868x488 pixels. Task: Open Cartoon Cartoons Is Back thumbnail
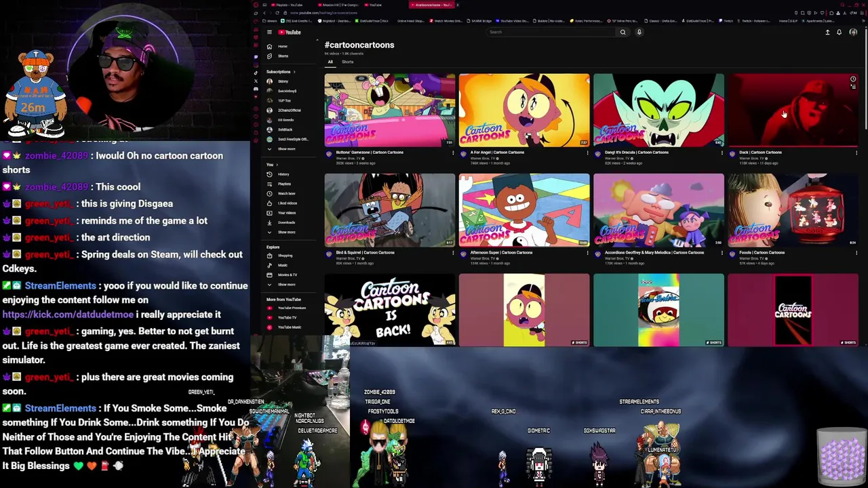(390, 310)
